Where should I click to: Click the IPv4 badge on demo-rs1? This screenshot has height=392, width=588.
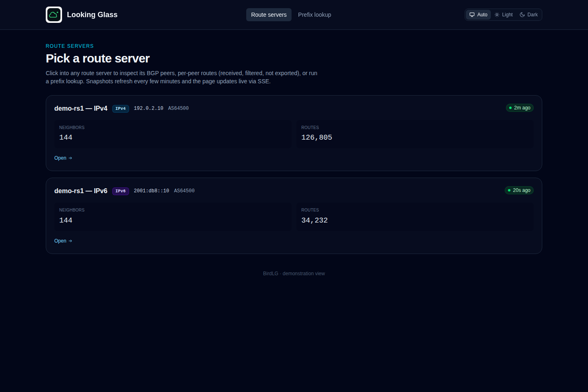(120, 109)
